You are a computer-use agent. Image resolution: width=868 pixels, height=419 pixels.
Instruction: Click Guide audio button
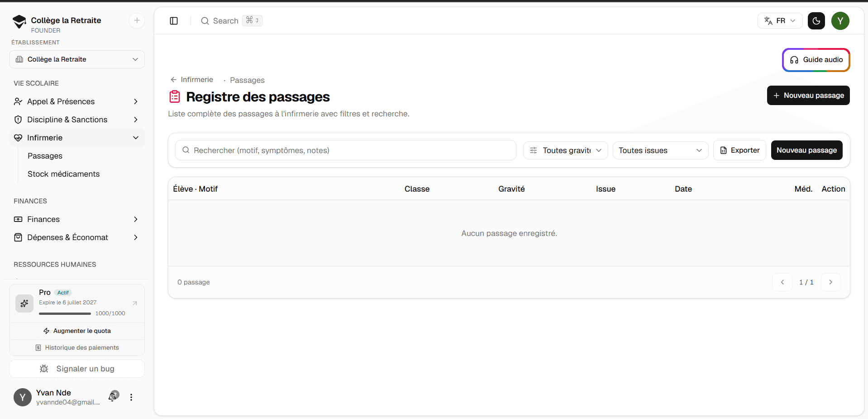click(816, 60)
